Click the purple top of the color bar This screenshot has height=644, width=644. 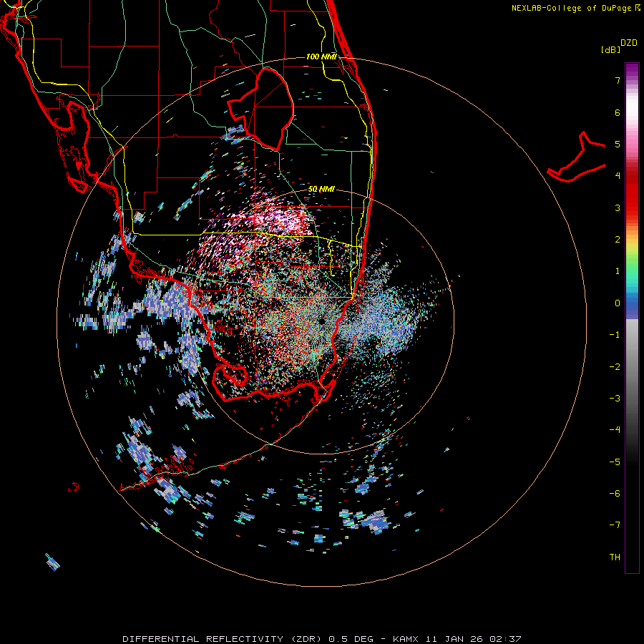632,70
